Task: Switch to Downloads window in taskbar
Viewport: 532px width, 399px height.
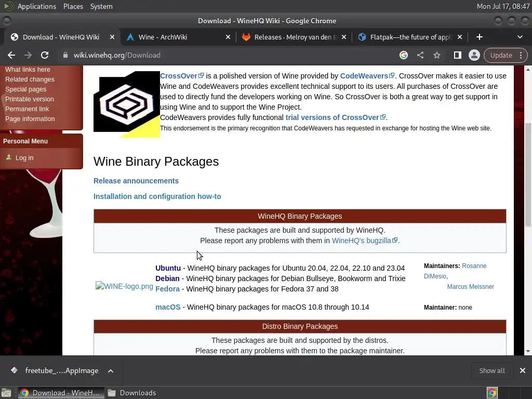Action: (x=131, y=393)
